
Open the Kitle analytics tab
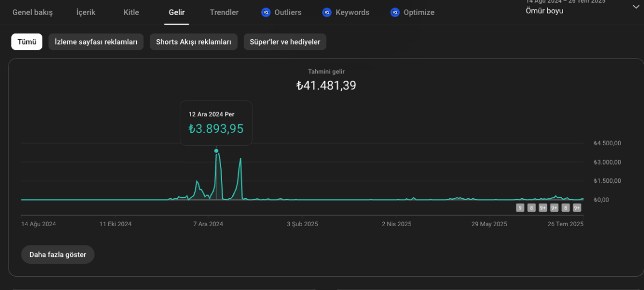(131, 12)
